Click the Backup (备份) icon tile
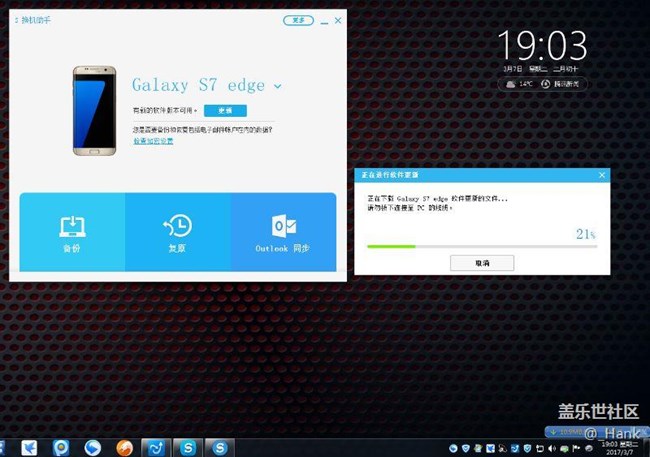The image size is (650, 457). coord(72,232)
